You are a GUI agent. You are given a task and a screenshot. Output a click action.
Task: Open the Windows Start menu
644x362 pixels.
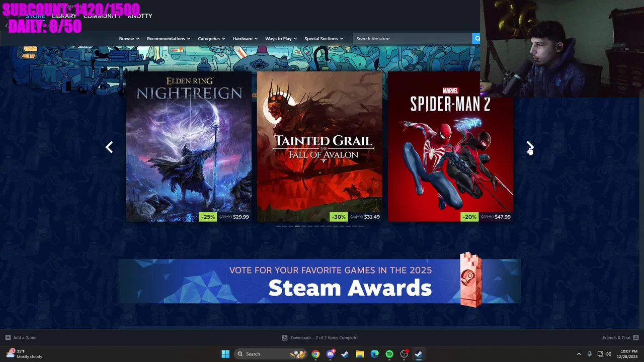click(225, 354)
